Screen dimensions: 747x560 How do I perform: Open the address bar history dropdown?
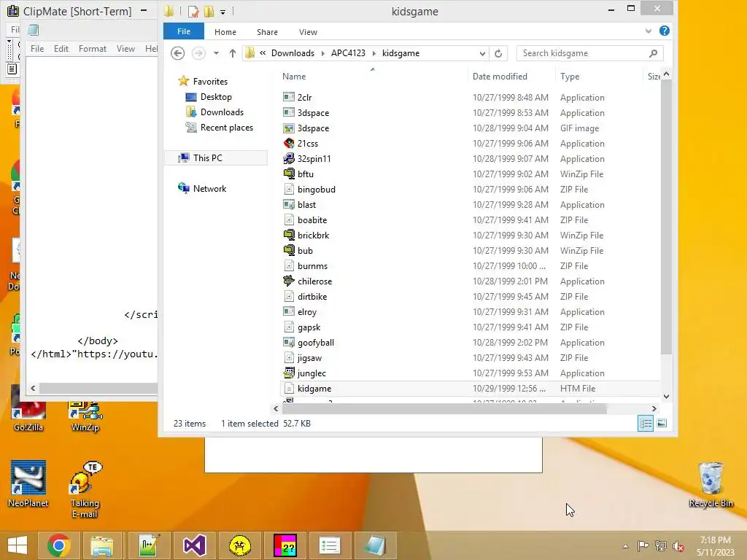coord(482,53)
